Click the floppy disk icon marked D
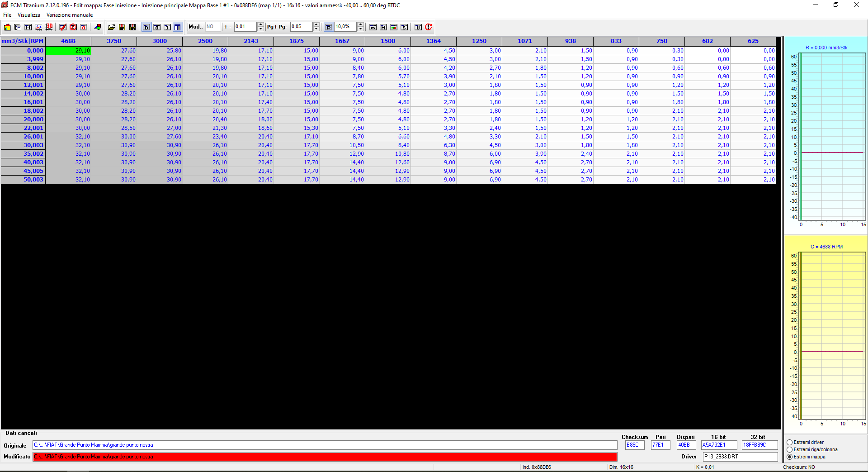 tap(122, 27)
